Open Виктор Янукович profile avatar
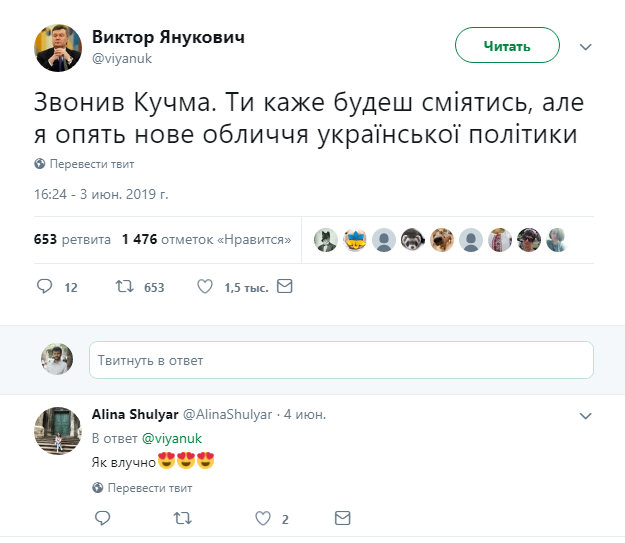 [x=59, y=47]
